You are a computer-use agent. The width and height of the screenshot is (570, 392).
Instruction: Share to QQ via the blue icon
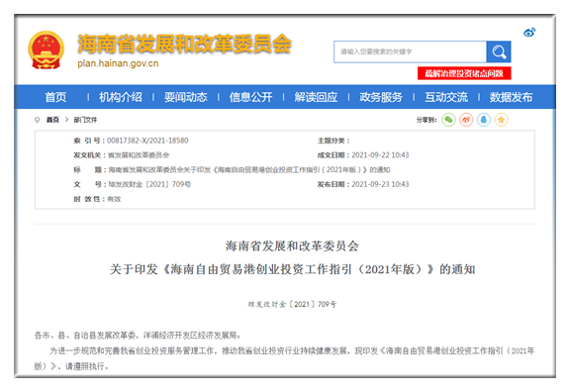(x=484, y=120)
